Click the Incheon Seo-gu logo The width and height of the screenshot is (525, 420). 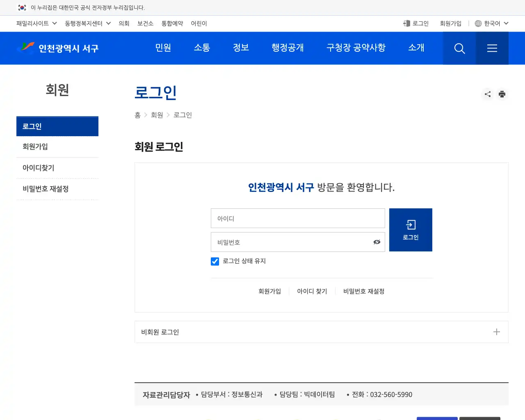pos(57,48)
